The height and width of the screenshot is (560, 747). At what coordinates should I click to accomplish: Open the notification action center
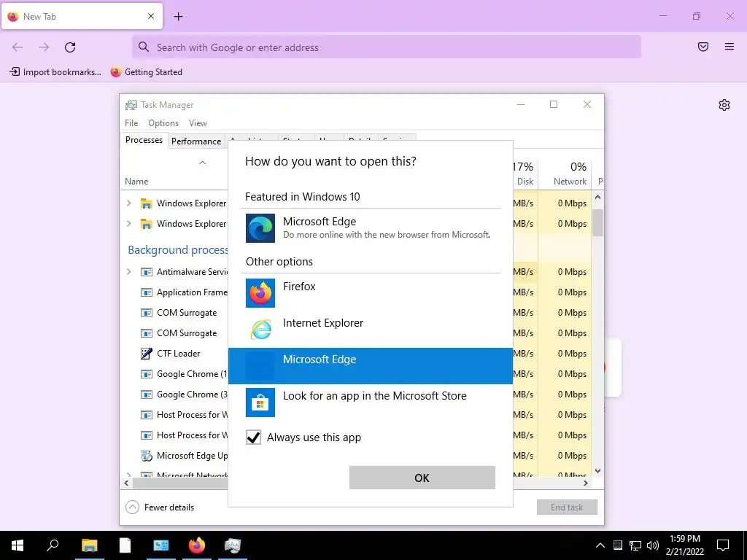point(723,545)
